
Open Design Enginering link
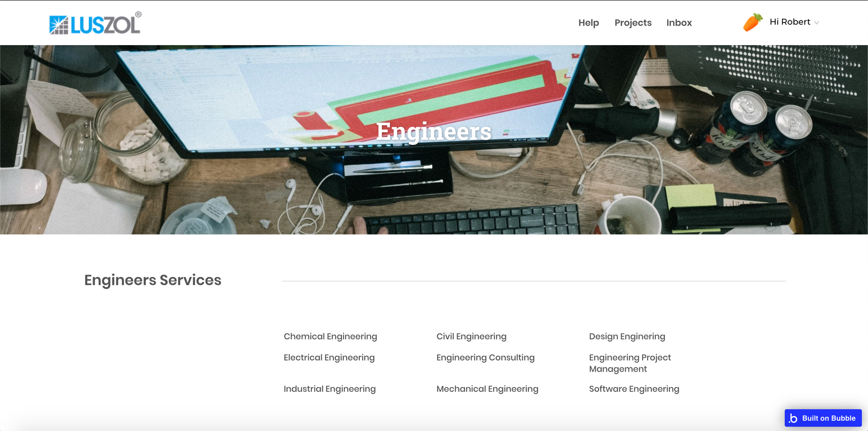[627, 336]
